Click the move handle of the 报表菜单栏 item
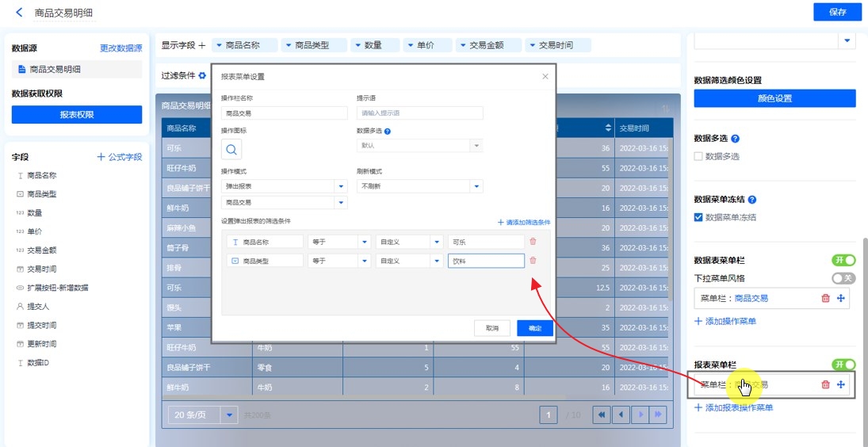This screenshot has width=868, height=447. [841, 385]
